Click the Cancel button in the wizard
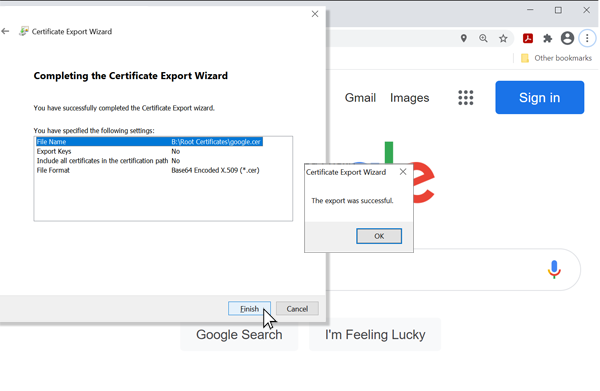This screenshot has height=391, width=600. click(297, 309)
